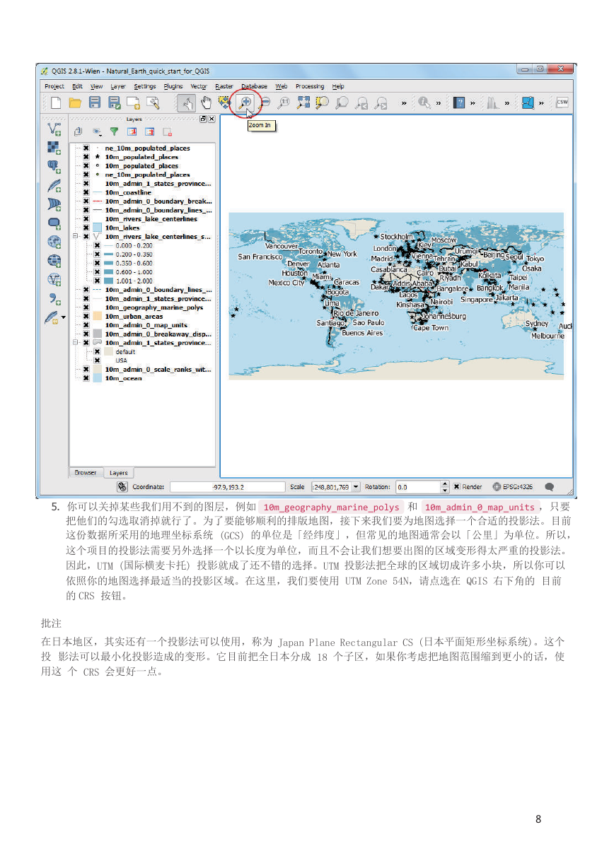Image resolution: width=614 pixels, height=868 pixels.
Task: Click the Add Raster Layer icon
Action: (54, 148)
